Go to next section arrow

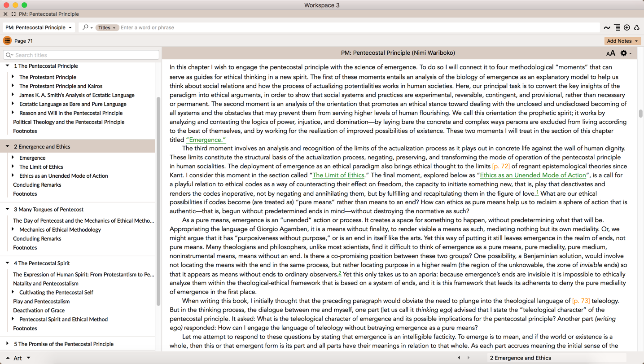click(x=469, y=358)
